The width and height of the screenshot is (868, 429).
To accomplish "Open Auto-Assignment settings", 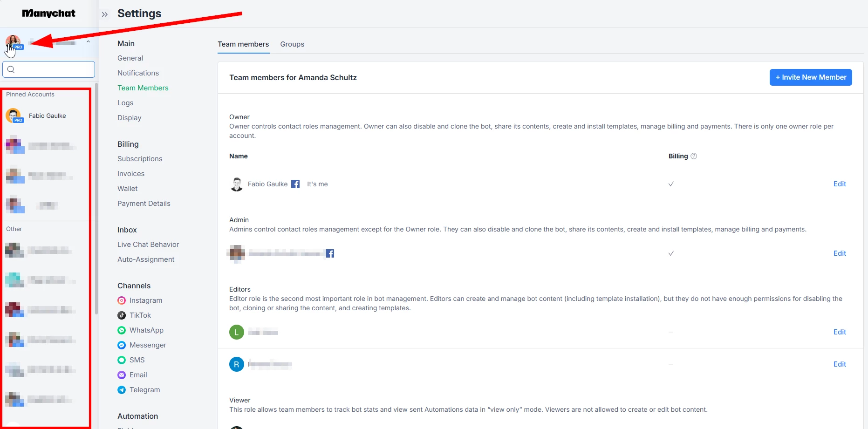I will tap(146, 259).
